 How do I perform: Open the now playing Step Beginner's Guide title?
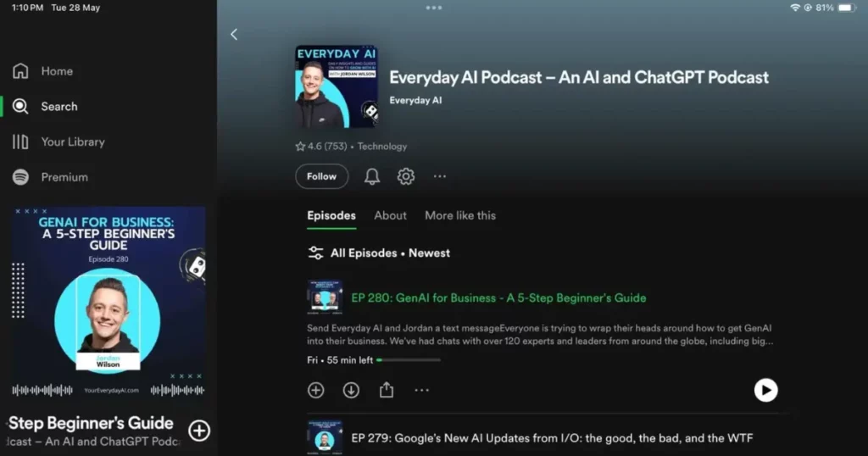[x=91, y=423]
